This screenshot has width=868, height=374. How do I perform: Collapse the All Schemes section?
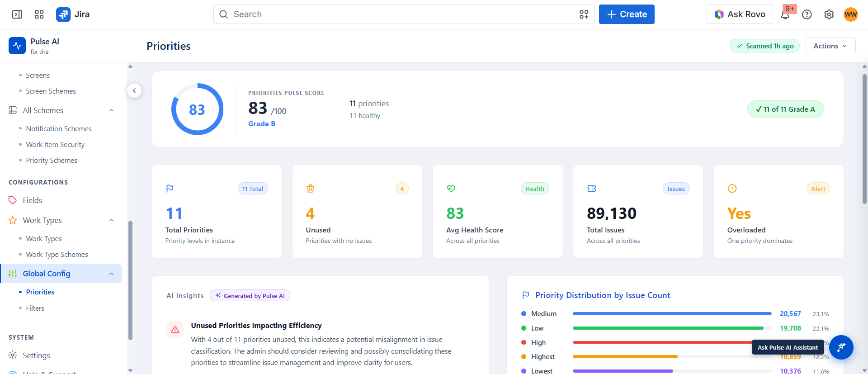pos(111,110)
